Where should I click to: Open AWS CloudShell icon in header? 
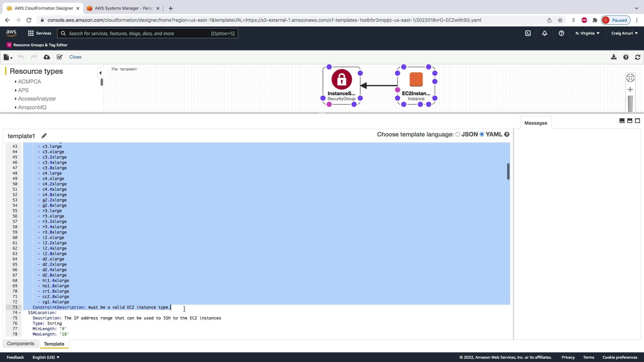(528, 33)
